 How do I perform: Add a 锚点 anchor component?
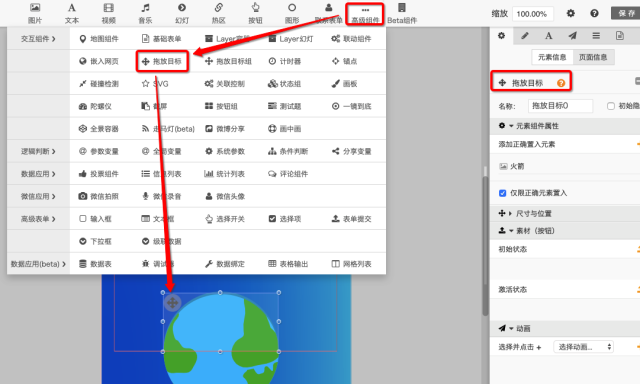click(x=344, y=61)
